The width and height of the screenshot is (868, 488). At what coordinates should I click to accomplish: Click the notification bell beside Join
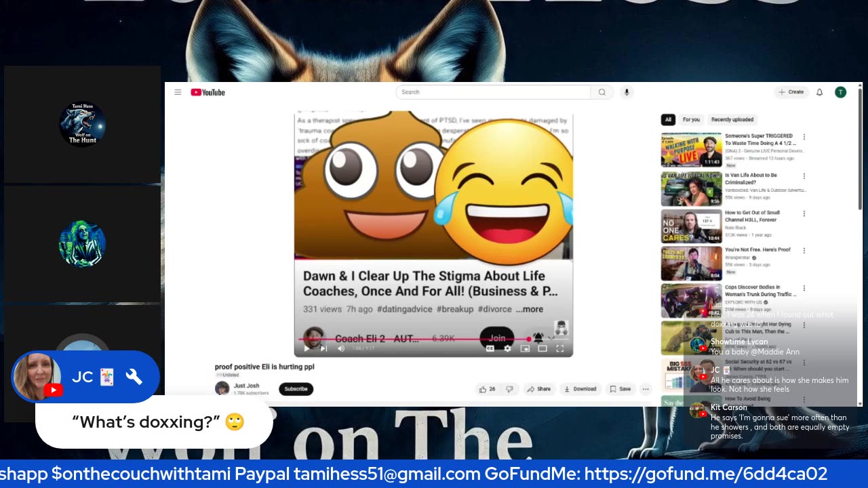[538, 338]
